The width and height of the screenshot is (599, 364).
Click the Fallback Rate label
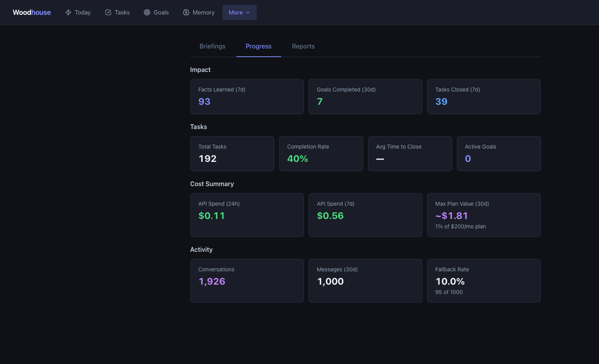[x=452, y=269]
